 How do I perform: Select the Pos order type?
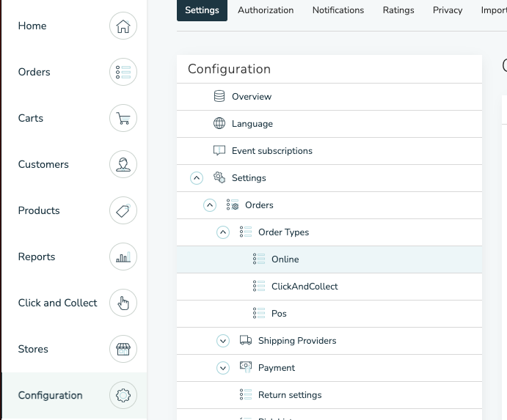tap(279, 314)
